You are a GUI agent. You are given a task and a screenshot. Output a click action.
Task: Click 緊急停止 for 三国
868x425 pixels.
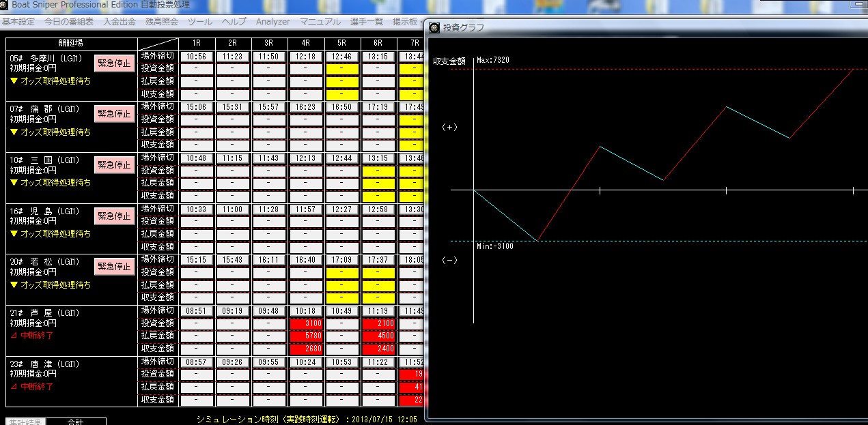coord(114,165)
